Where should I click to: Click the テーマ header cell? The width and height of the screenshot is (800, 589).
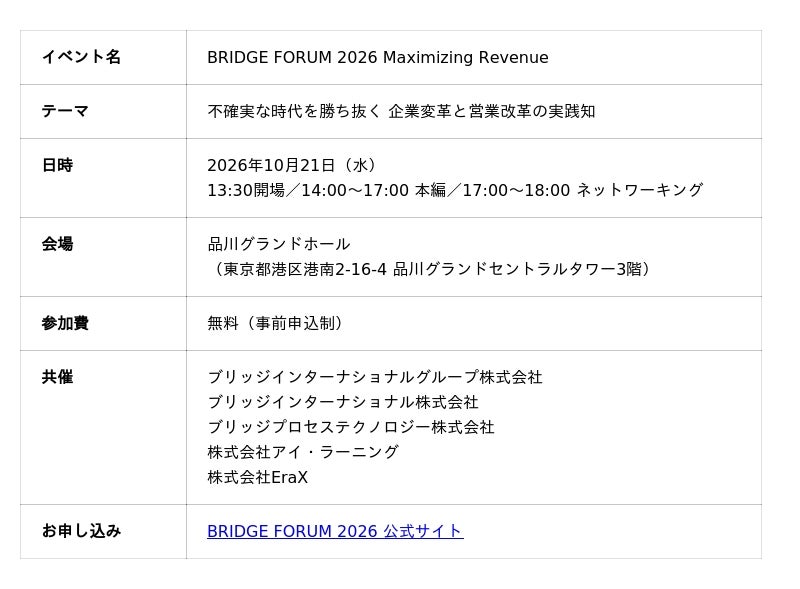click(x=103, y=111)
